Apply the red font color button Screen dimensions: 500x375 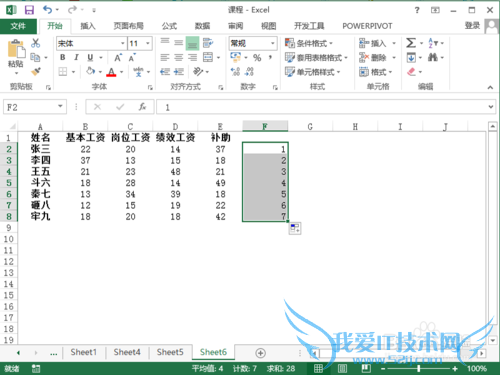tap(111, 72)
